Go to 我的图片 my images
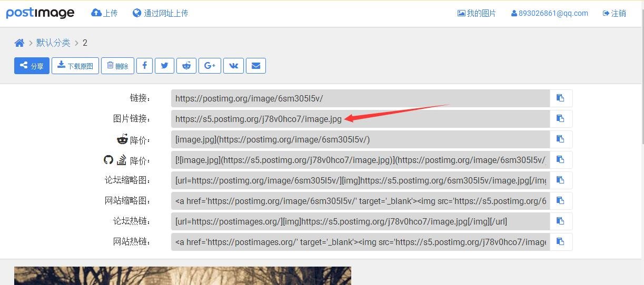 tap(477, 13)
